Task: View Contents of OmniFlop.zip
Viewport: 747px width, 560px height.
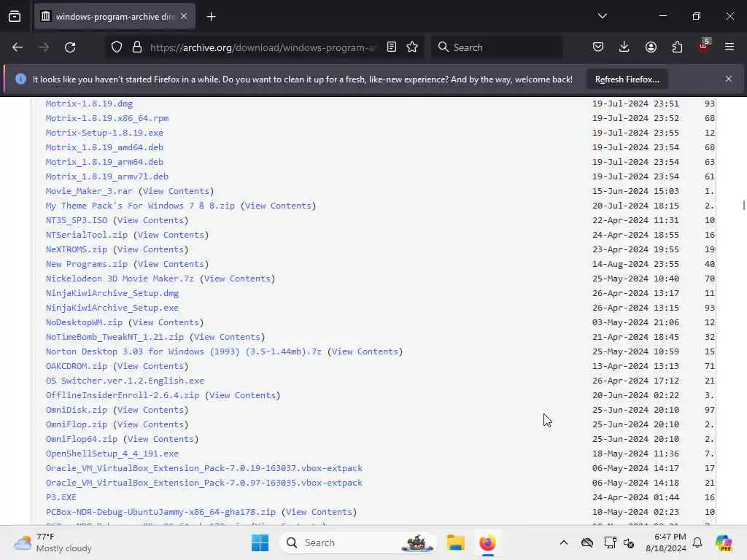Action: [x=150, y=425]
